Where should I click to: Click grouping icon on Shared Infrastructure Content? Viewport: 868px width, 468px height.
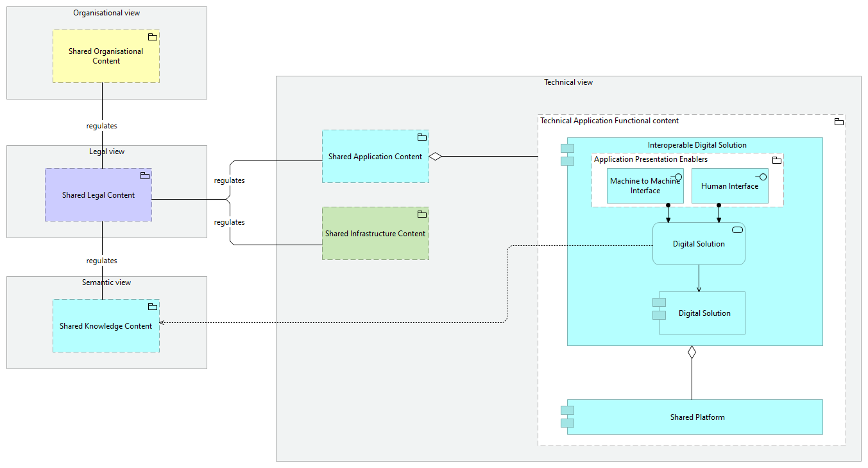point(422,214)
